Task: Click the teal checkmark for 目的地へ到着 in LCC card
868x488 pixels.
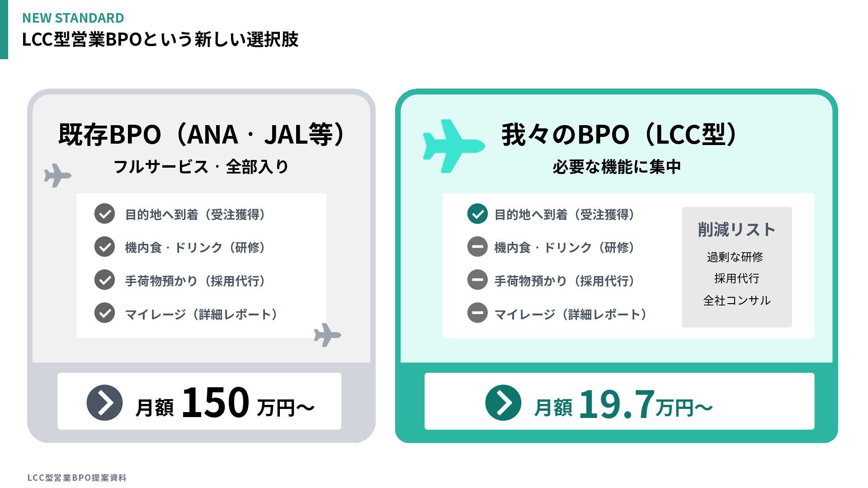Action: [x=477, y=214]
